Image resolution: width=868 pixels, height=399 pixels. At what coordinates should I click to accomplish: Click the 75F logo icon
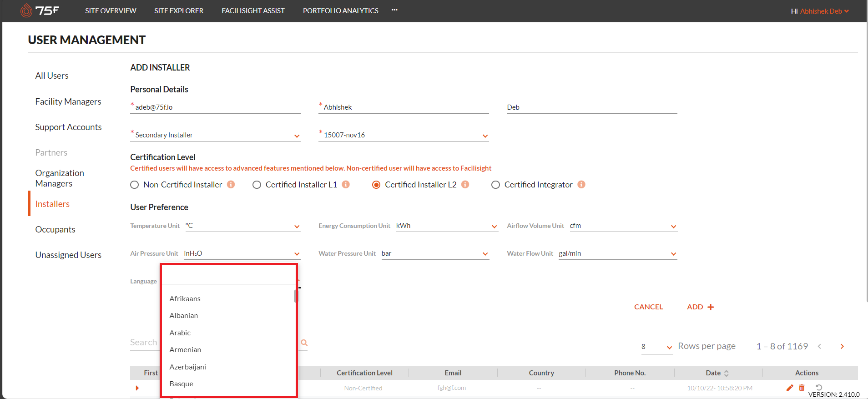tap(27, 10)
